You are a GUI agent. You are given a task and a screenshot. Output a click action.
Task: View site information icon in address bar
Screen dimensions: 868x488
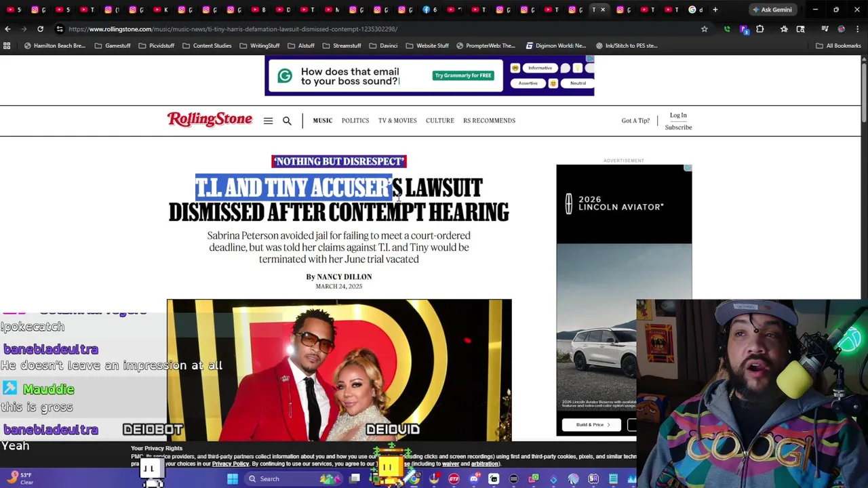pos(60,29)
